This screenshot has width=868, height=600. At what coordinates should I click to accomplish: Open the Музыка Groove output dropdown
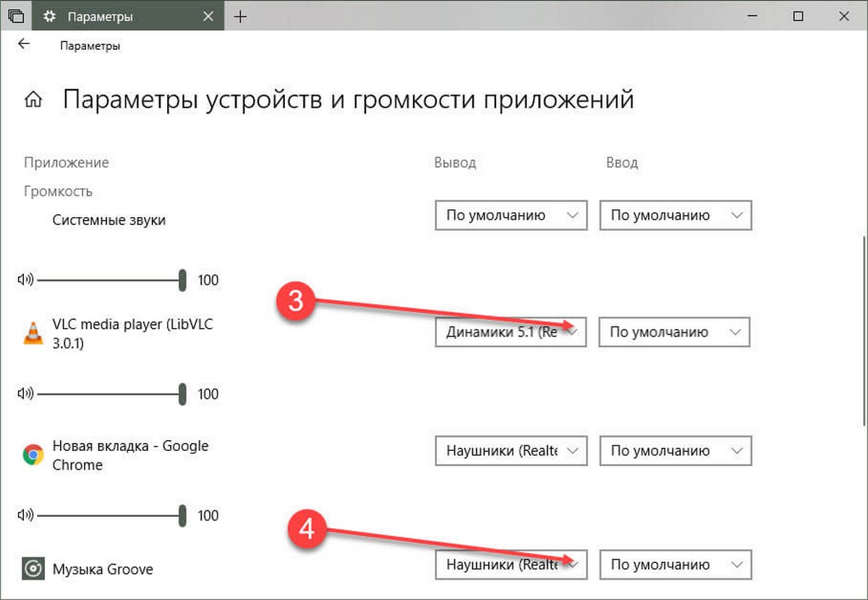511,565
